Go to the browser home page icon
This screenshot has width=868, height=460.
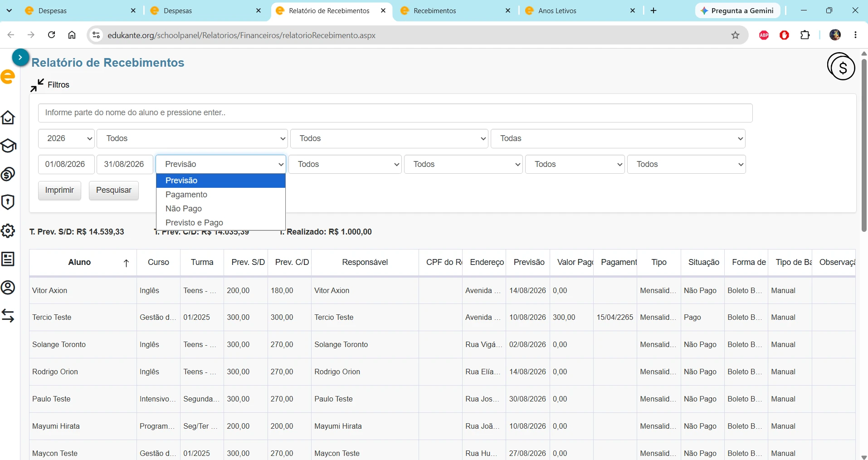pyautogui.click(x=72, y=35)
